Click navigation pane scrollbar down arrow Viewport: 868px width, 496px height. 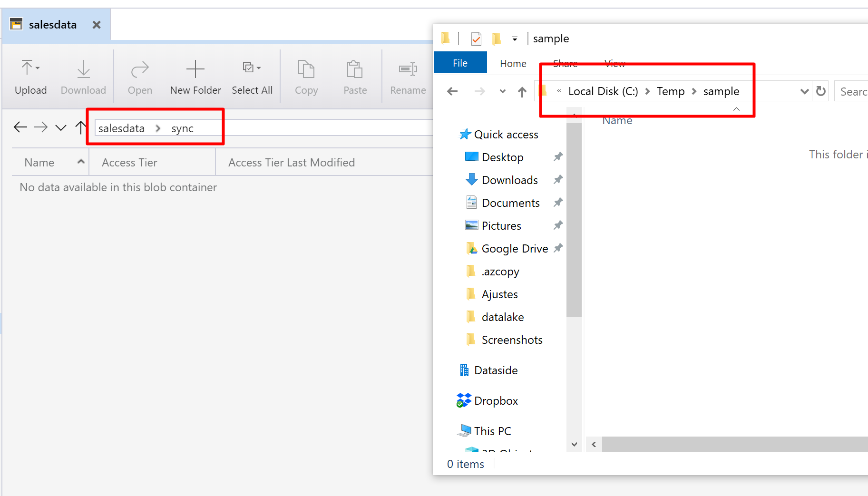574,444
